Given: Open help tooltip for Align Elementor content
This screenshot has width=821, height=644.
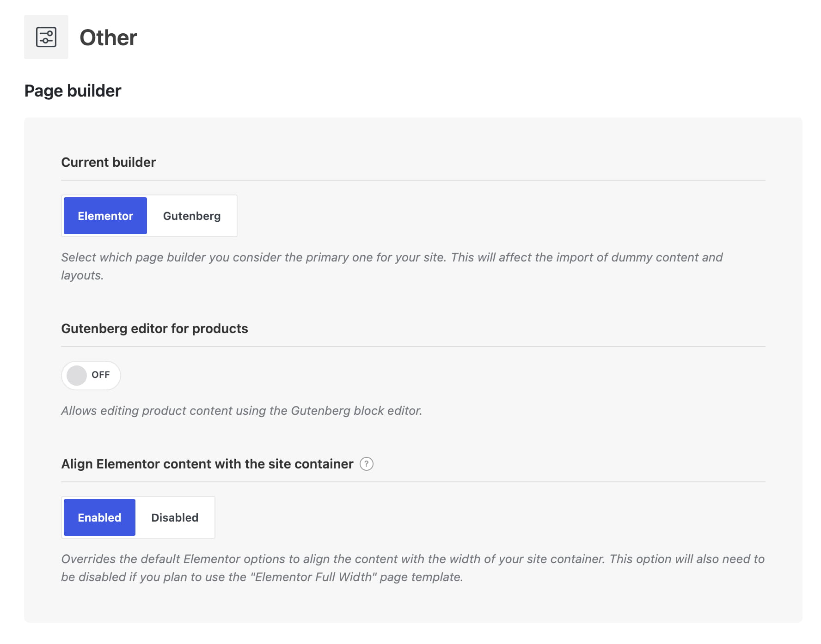Looking at the screenshot, I should point(367,464).
